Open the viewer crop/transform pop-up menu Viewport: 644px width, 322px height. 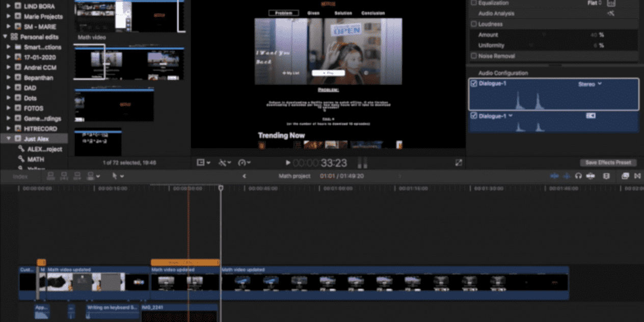(204, 163)
